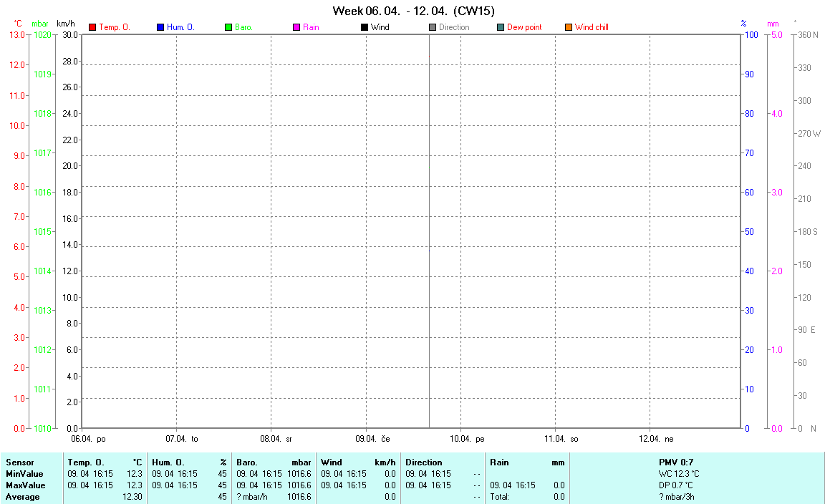The width and height of the screenshot is (825, 504).
Task: Select the Wind chill legend label
Action: (592, 27)
